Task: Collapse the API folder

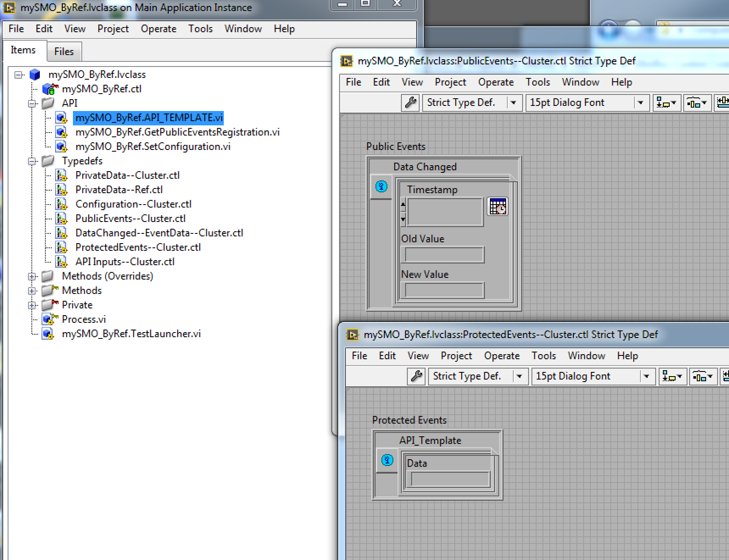Action: (x=32, y=104)
